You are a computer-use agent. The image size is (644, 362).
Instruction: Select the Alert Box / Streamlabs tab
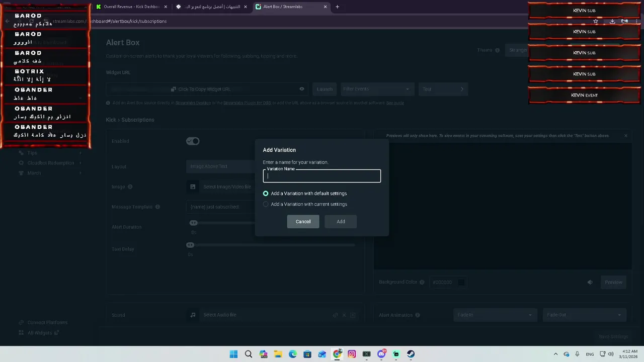coord(291,7)
